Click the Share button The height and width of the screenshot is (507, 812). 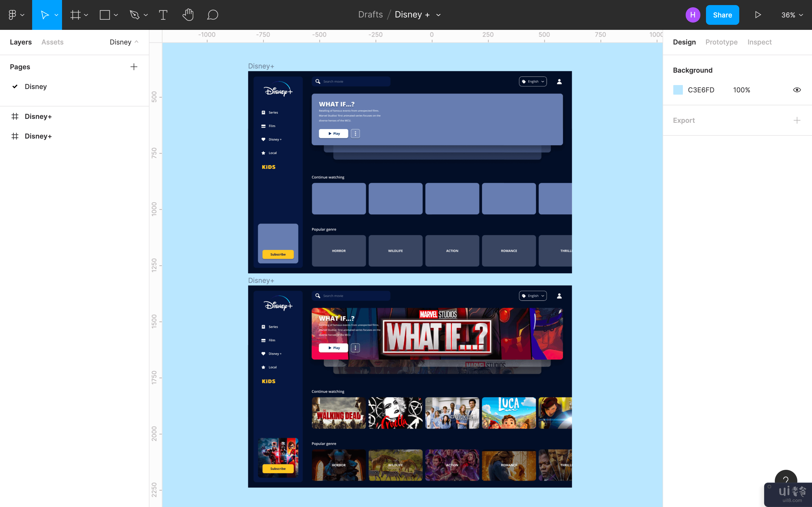coord(722,15)
